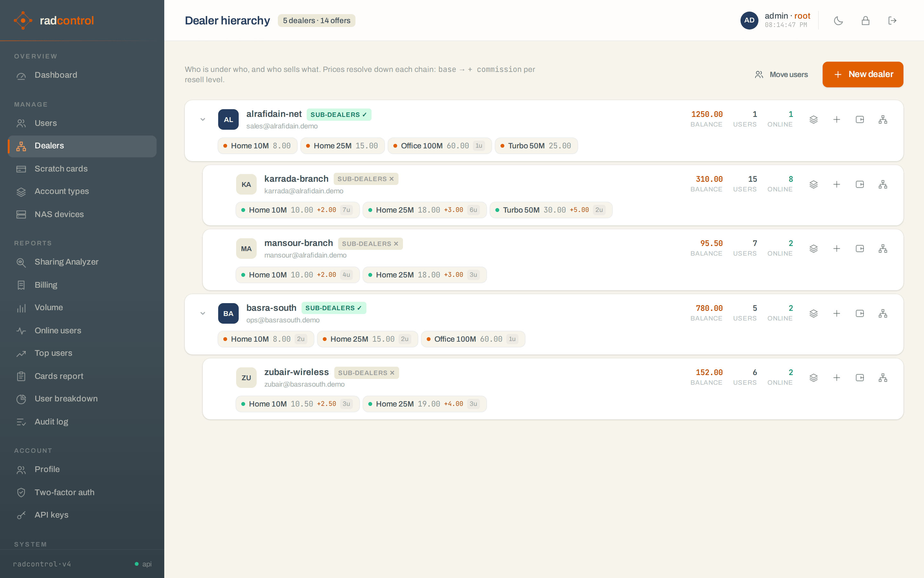924x578 pixels.
Task: Open API keys page
Action: tap(82, 515)
